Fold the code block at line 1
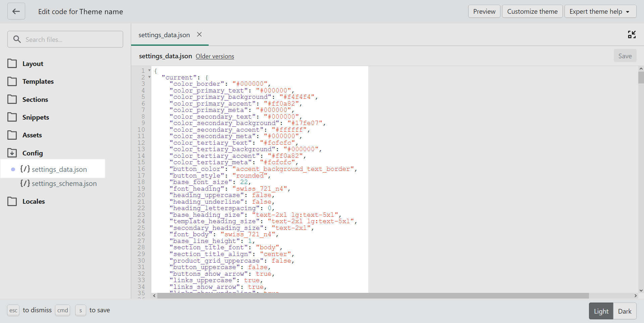This screenshot has width=644, height=323. [x=149, y=70]
